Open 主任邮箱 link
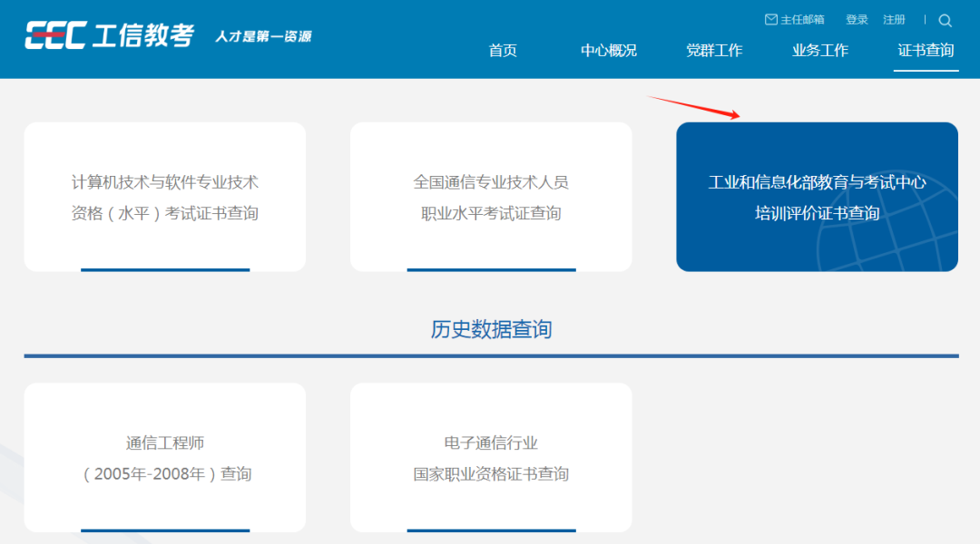 802,20
